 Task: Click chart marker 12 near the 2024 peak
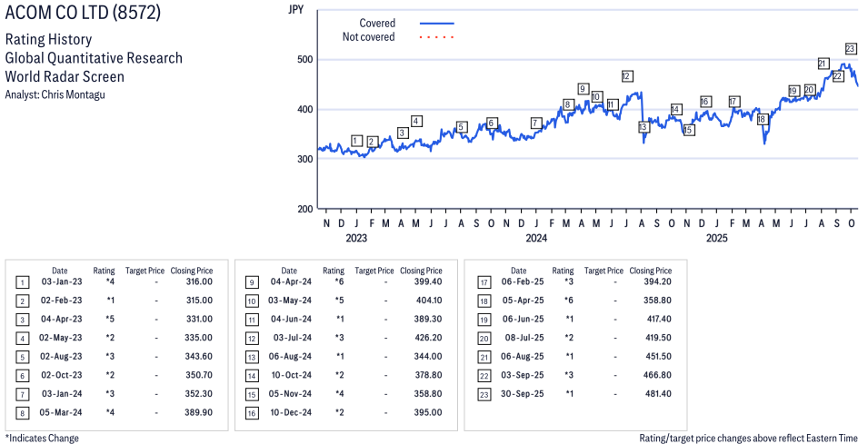627,76
